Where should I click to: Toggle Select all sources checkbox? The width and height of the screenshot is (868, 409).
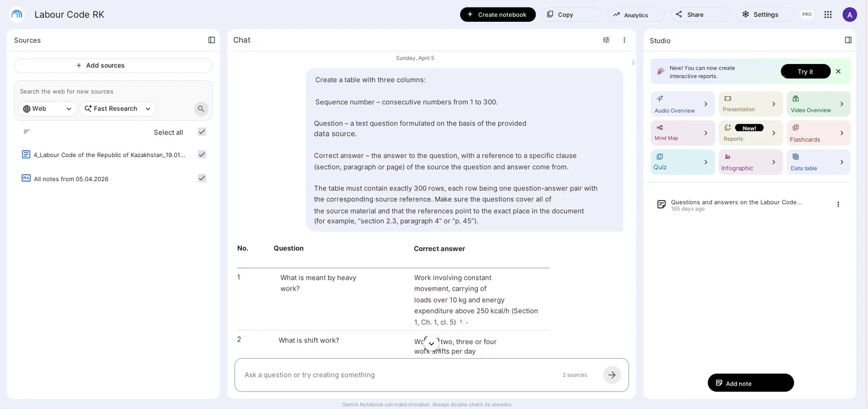point(201,132)
